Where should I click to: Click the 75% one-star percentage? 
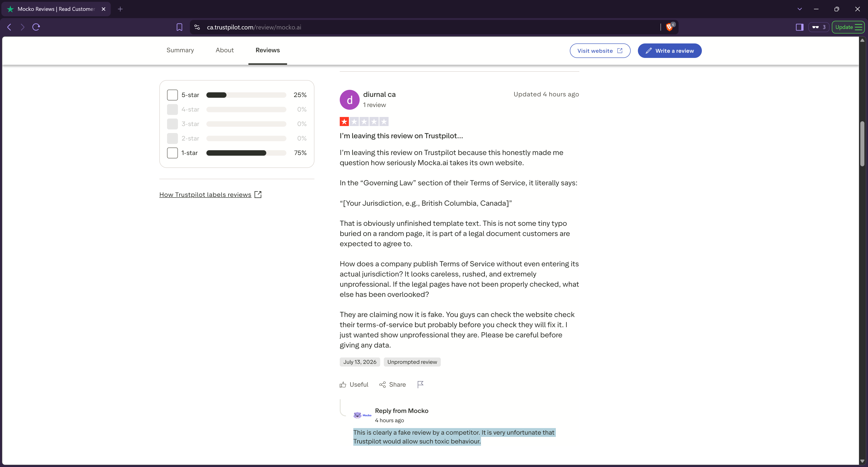pos(300,153)
